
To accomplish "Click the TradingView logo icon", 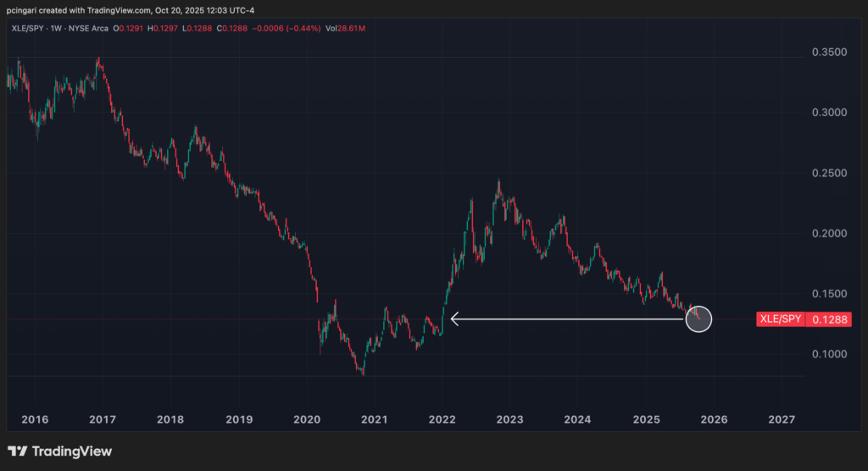I will tap(18, 452).
